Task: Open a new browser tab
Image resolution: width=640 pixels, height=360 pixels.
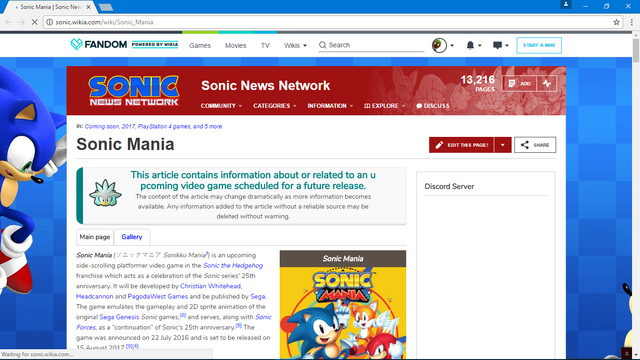Action: click(106, 7)
